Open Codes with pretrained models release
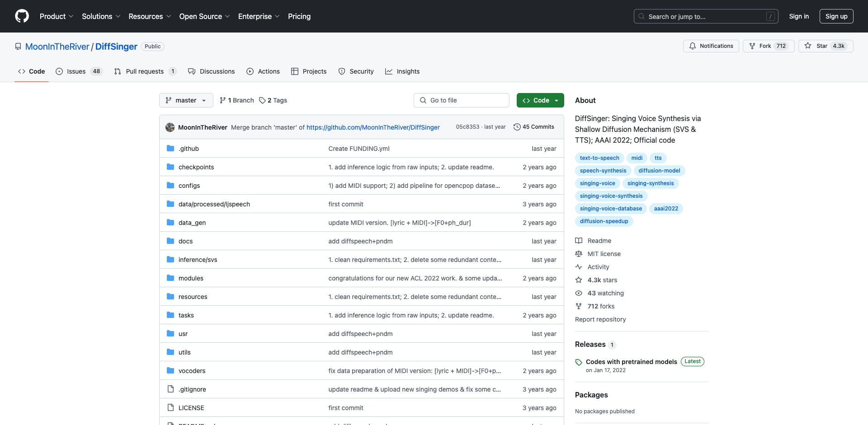Image resolution: width=868 pixels, height=425 pixels. 632,362
